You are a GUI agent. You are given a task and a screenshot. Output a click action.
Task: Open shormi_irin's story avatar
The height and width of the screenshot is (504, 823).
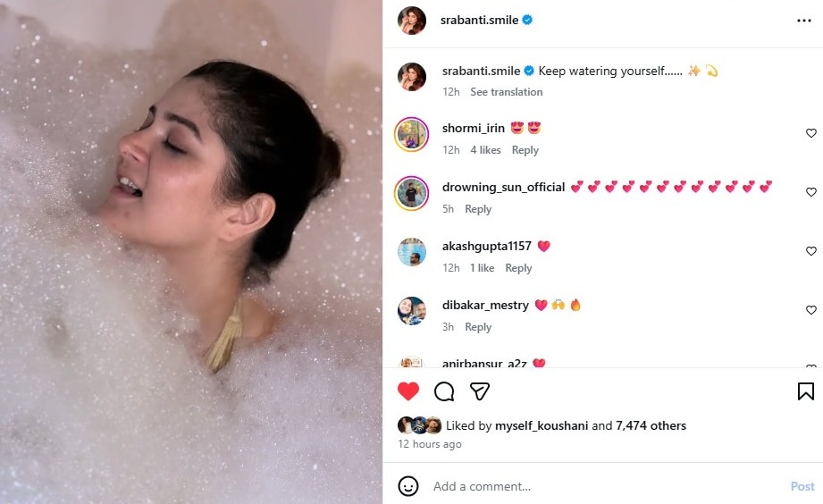coord(411,134)
